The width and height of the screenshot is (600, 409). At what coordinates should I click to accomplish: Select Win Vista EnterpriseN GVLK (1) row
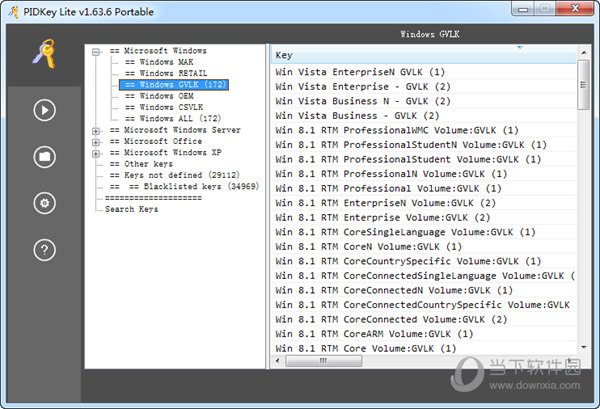click(x=424, y=72)
